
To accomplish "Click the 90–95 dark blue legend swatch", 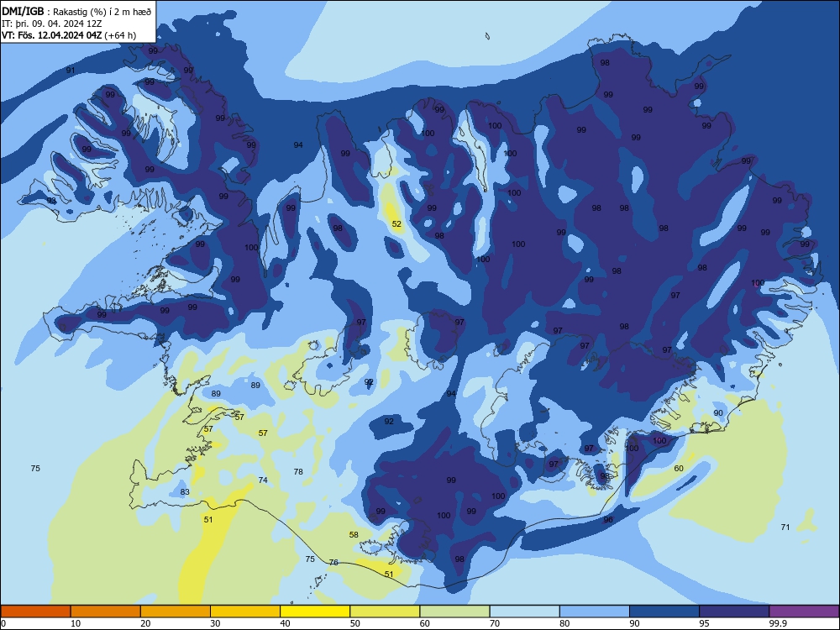I will click(x=664, y=612).
